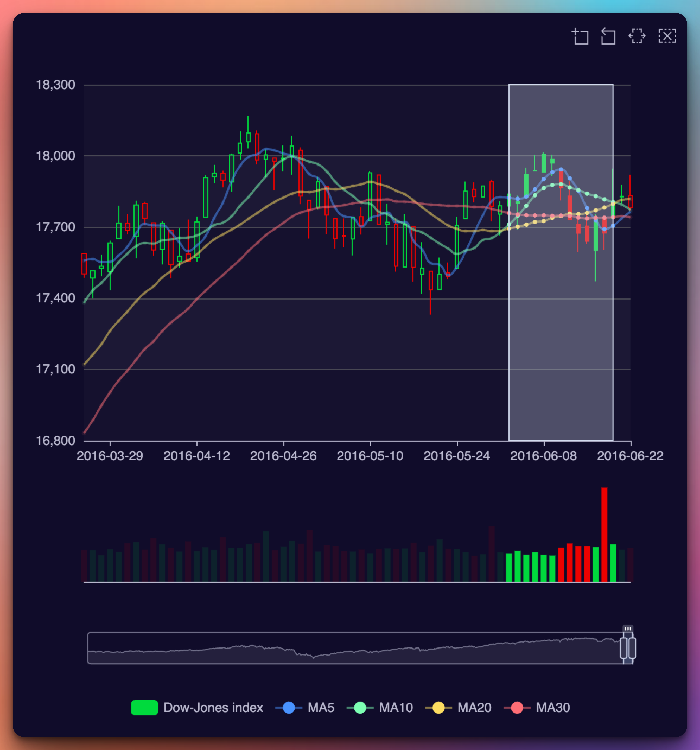Click the 17,100 y-axis label
This screenshot has width=700, height=750.
click(x=55, y=369)
